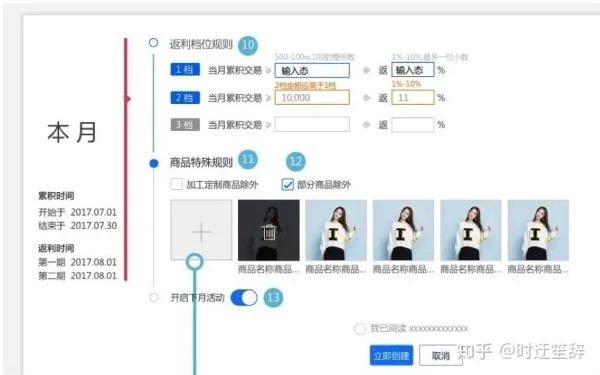Toggle the 开启下月活动 switch
The image size is (600, 375).
click(244, 297)
